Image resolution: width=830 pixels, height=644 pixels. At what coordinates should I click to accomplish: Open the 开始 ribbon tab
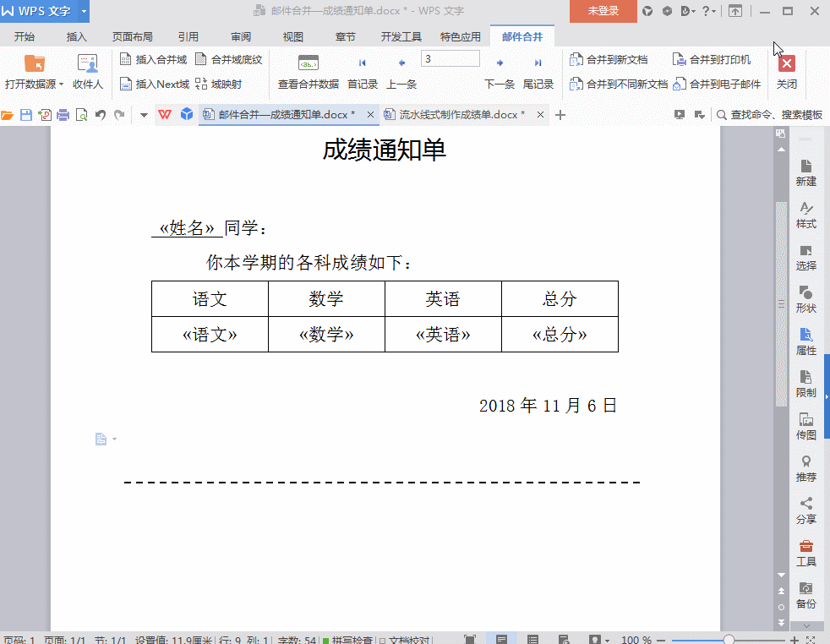tap(25, 36)
